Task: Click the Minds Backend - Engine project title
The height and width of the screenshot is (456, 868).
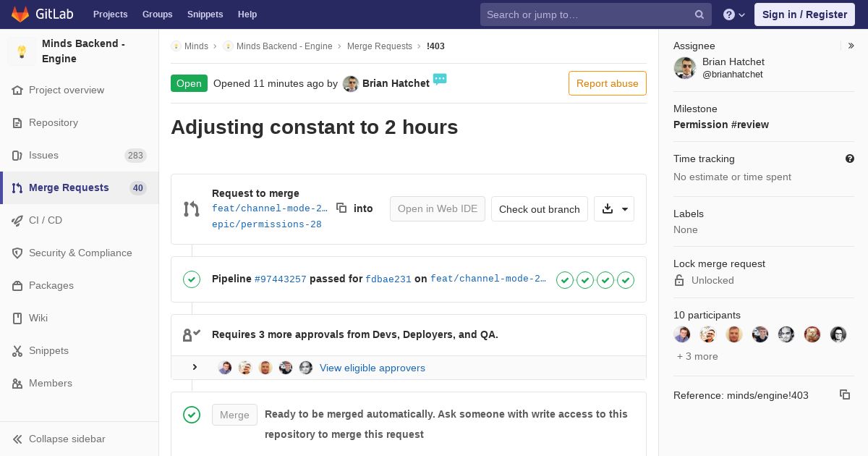Action: pyautogui.click(x=83, y=51)
